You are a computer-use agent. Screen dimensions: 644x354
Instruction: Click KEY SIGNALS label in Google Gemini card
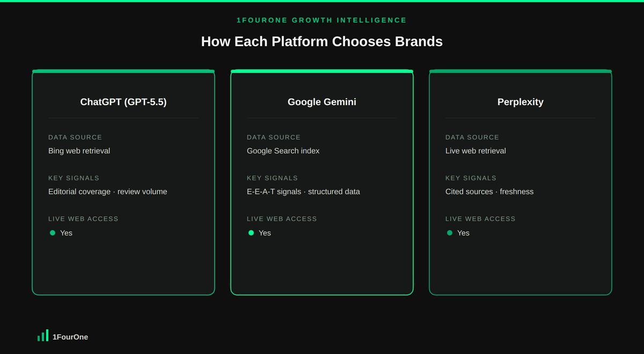coord(272,178)
